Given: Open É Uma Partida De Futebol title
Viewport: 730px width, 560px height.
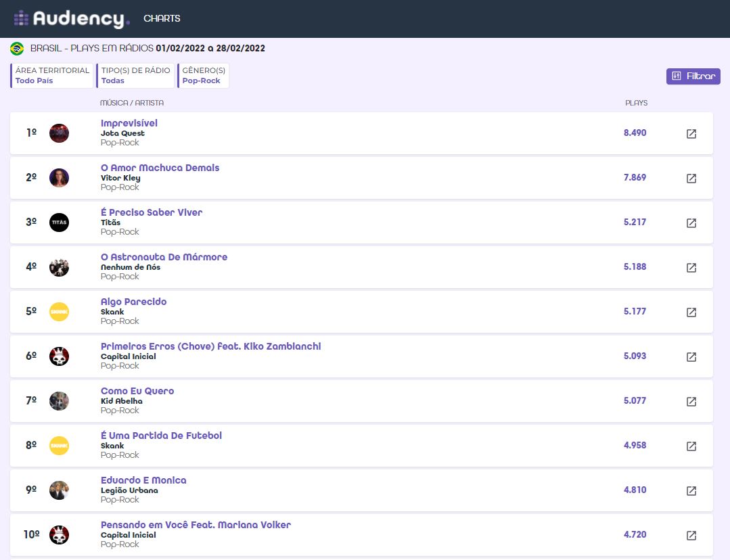Looking at the screenshot, I should 161,436.
